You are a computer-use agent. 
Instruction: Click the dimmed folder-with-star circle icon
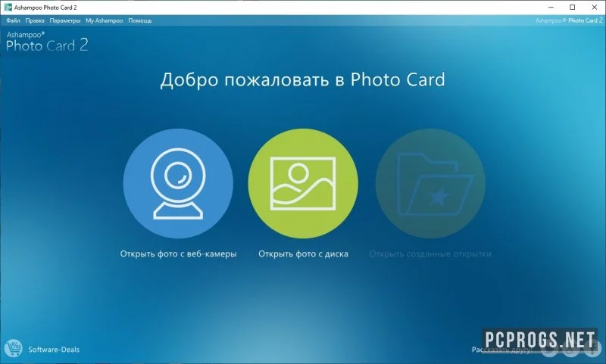430,183
